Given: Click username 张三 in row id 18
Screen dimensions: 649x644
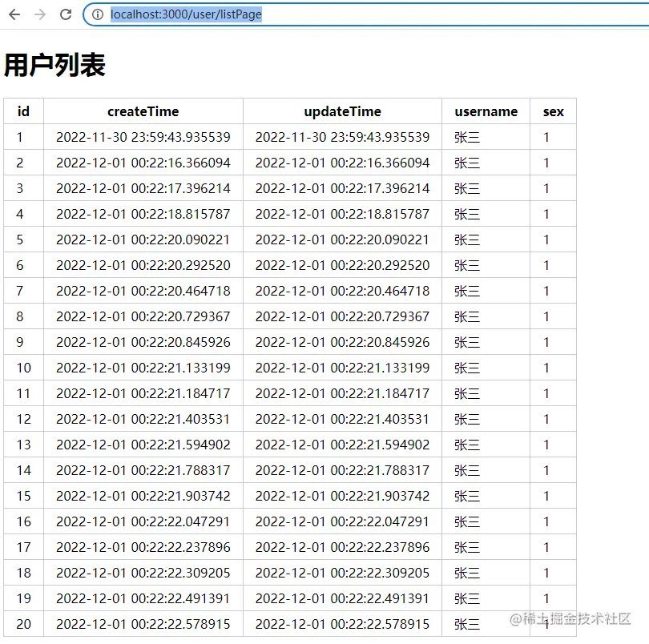Looking at the screenshot, I should pos(467,574).
